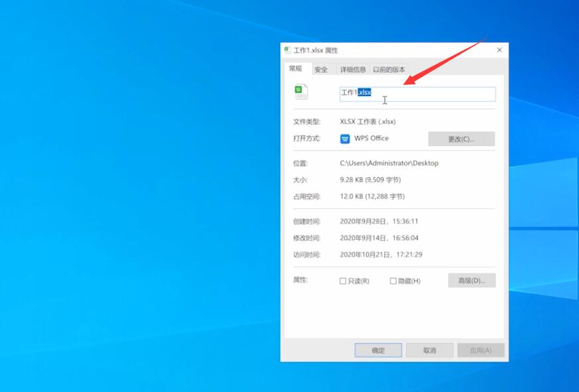Go to the 详细信息 tab
The width and height of the screenshot is (579, 392).
point(353,70)
